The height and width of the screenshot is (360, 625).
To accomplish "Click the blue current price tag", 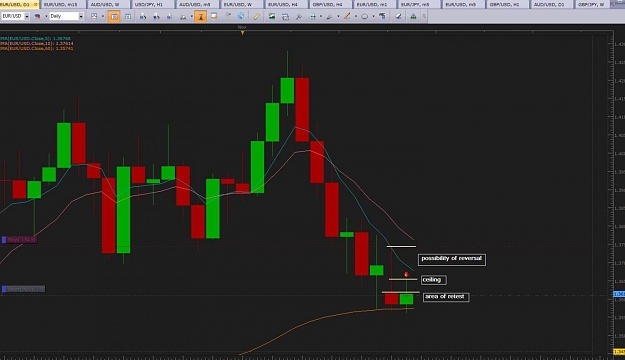I will pos(619,294).
